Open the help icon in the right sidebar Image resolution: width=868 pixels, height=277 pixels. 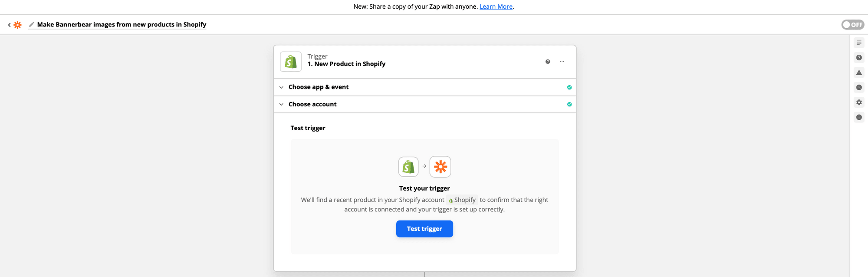coord(859,58)
